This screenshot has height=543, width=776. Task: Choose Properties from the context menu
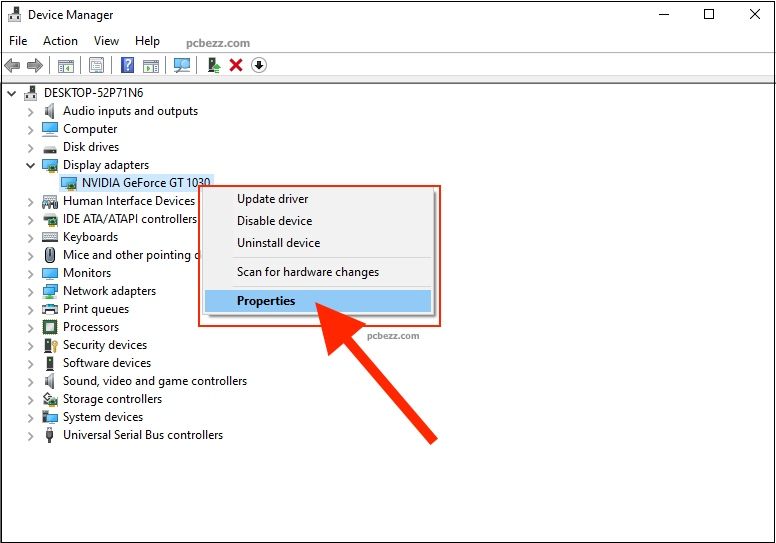tap(266, 301)
